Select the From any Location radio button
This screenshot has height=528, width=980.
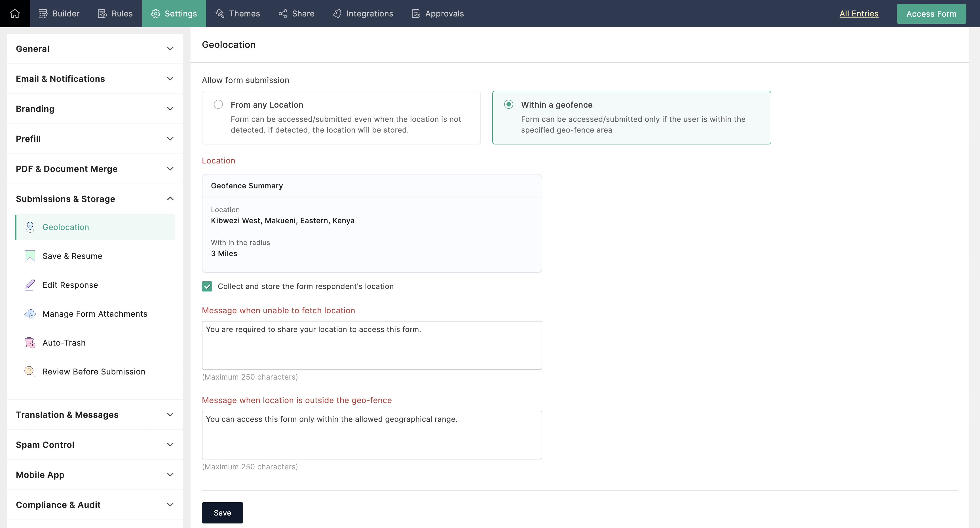click(x=218, y=105)
